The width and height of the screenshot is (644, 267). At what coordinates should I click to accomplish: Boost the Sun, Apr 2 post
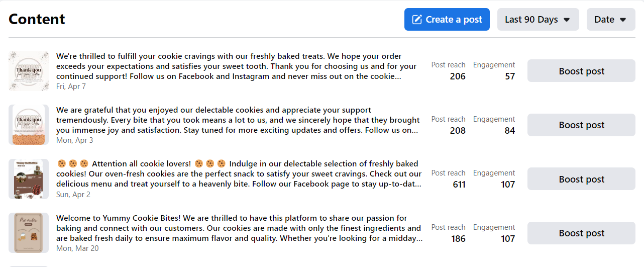(581, 179)
